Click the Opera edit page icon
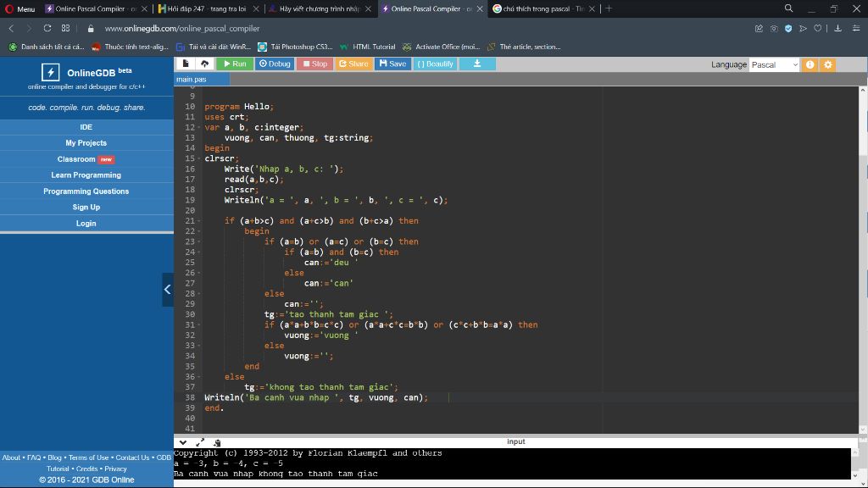 click(x=759, y=28)
